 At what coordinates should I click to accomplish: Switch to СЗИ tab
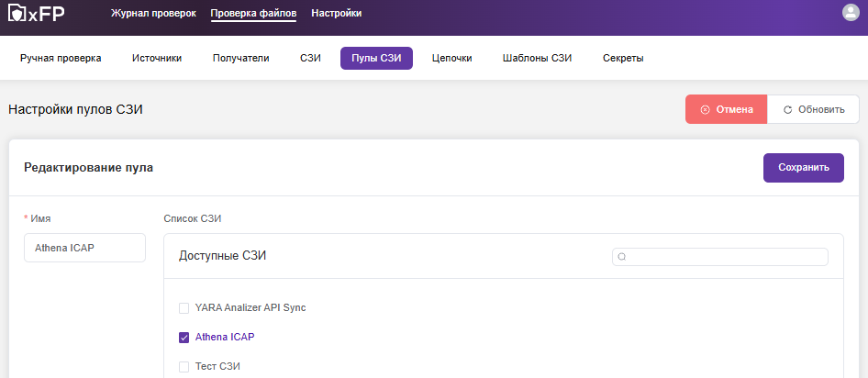[x=310, y=58]
